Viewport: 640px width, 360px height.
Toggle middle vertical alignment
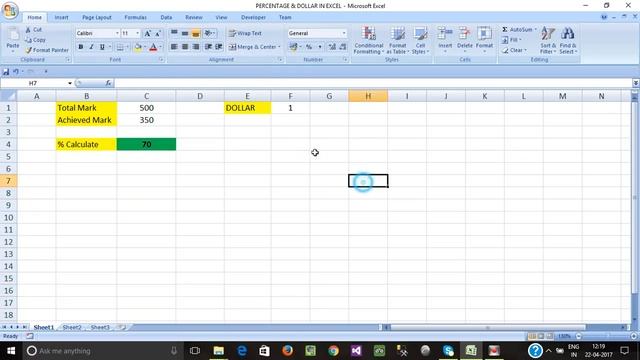coord(185,33)
